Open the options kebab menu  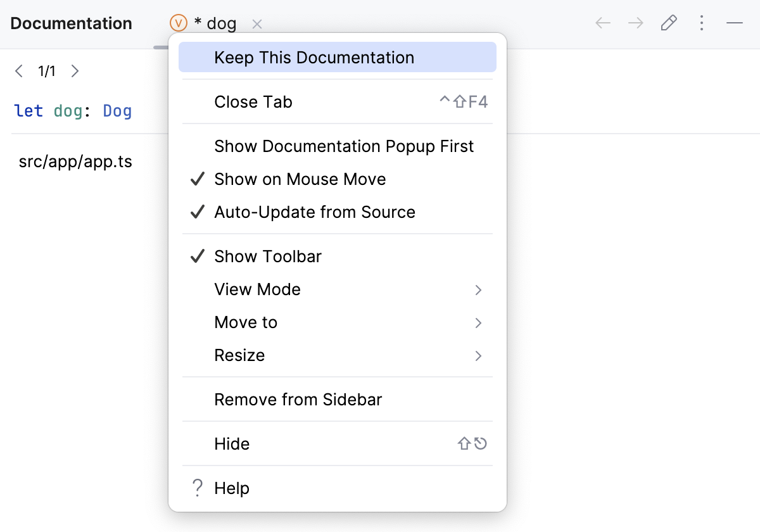pyautogui.click(x=702, y=23)
